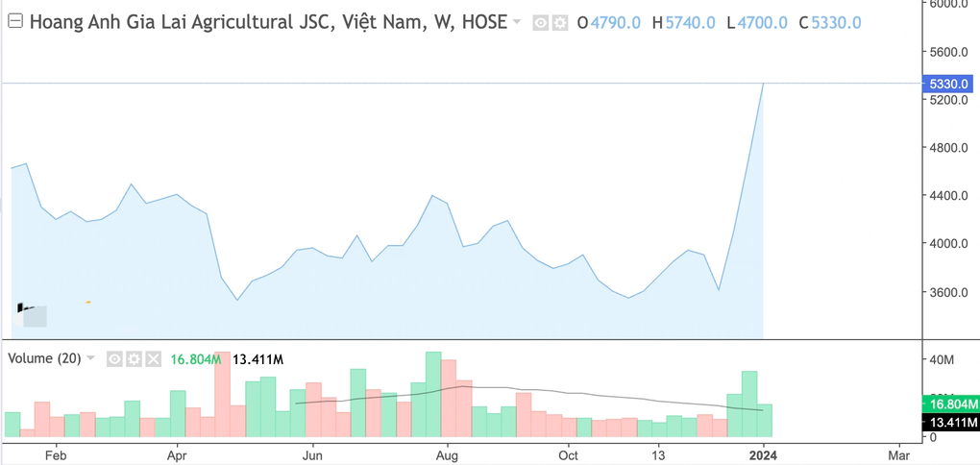This screenshot has height=465, width=980.
Task: Open the Volume (20) dropdown arrow
Action: (x=90, y=358)
